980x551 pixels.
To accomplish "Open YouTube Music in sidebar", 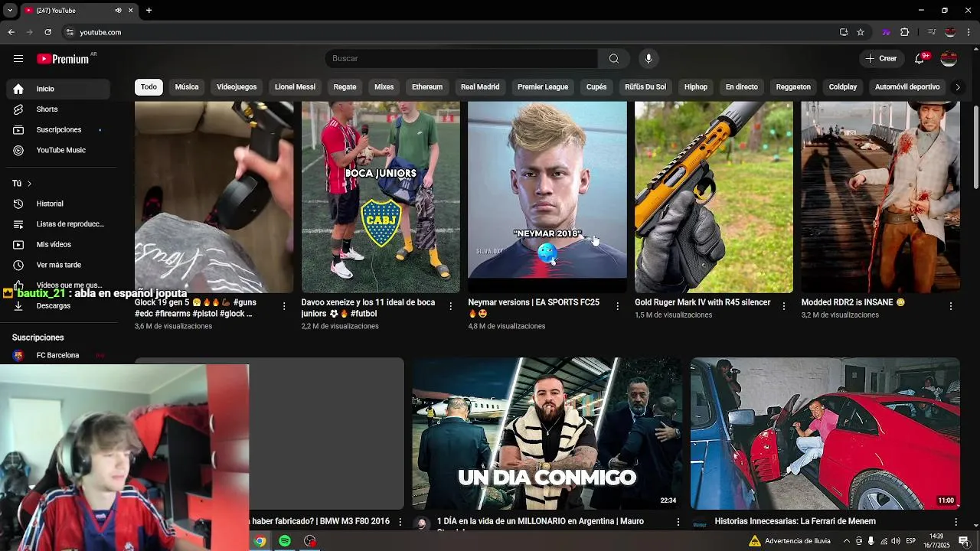I will (58, 151).
